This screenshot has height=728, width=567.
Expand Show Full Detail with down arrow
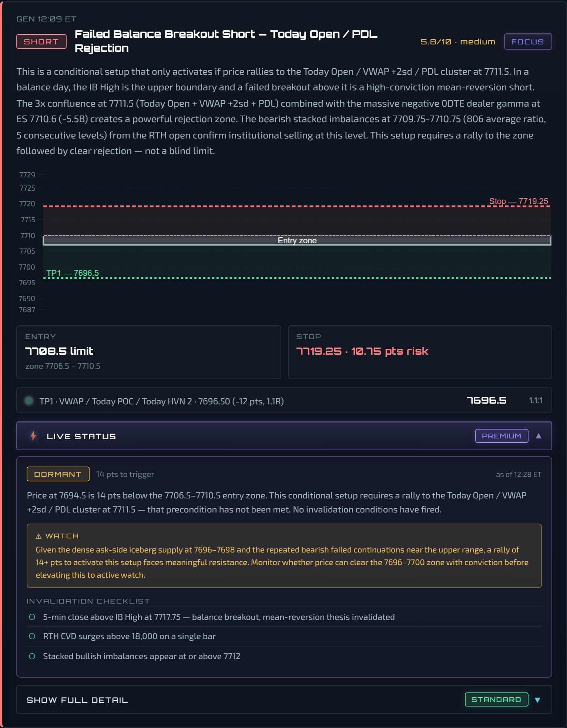[x=537, y=700]
